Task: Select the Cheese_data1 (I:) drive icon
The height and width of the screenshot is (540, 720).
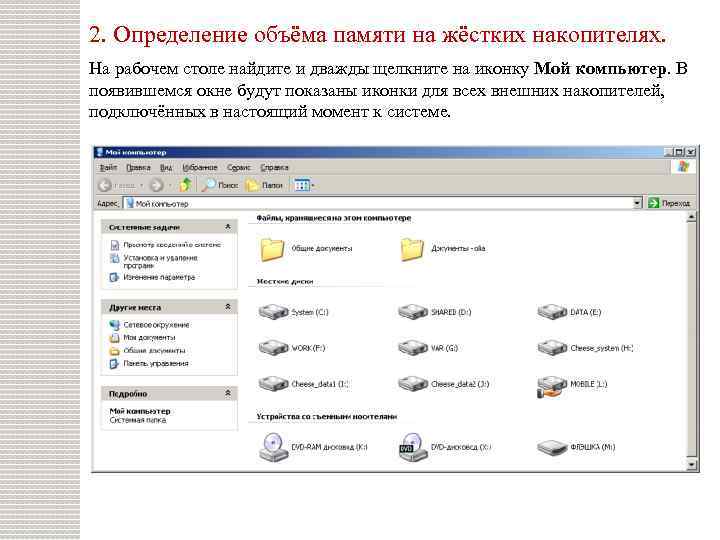Action: click(x=273, y=383)
